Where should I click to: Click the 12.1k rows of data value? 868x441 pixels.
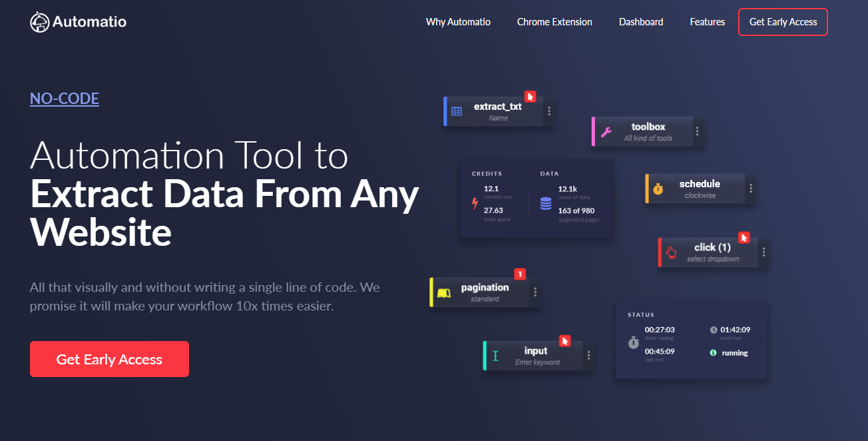coord(567,189)
